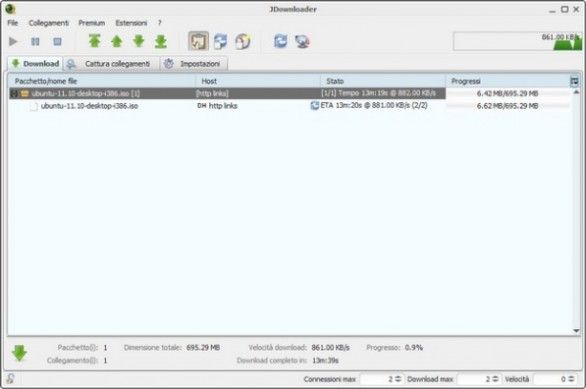Maximize the JDownloader window

[x=565, y=9]
